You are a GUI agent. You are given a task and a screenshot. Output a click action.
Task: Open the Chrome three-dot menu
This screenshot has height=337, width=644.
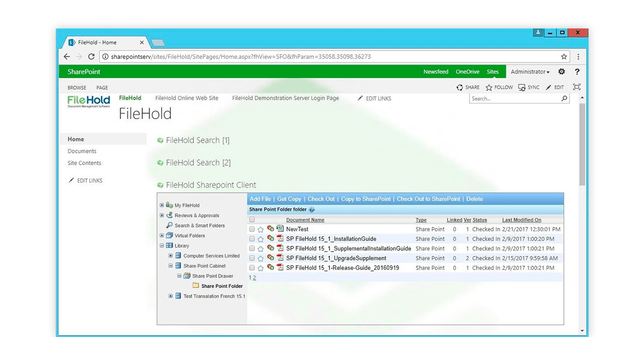(579, 56)
